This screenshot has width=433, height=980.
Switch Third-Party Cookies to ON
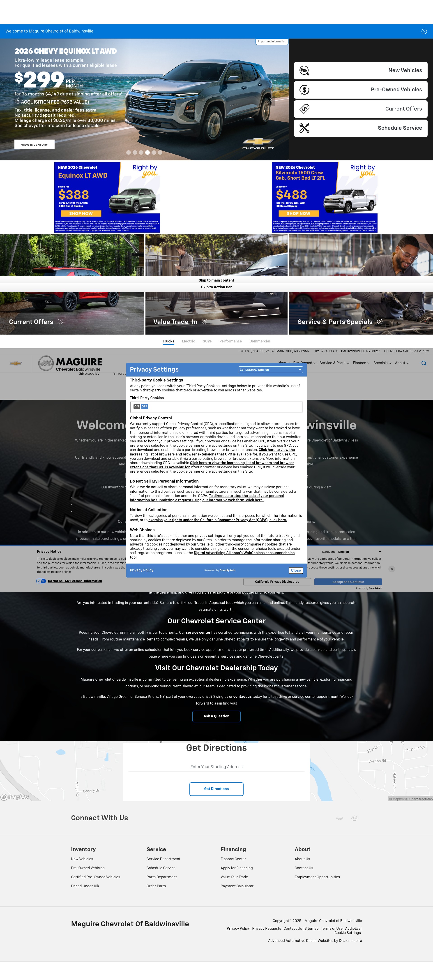click(x=136, y=406)
